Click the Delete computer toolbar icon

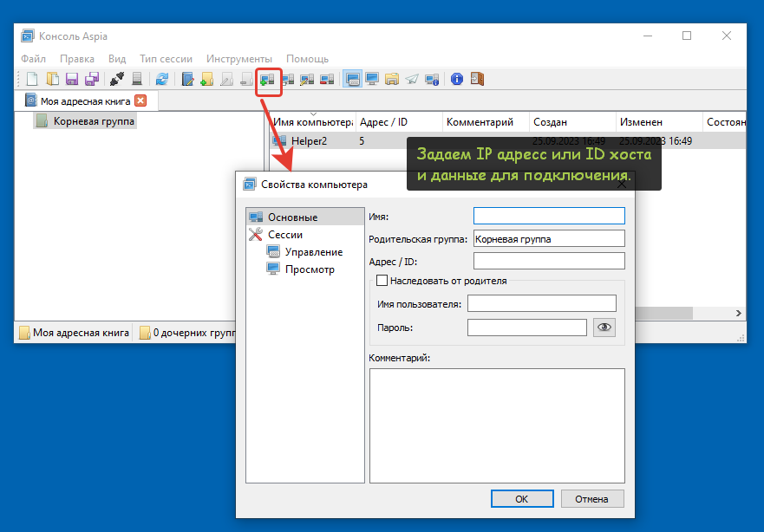[x=327, y=80]
